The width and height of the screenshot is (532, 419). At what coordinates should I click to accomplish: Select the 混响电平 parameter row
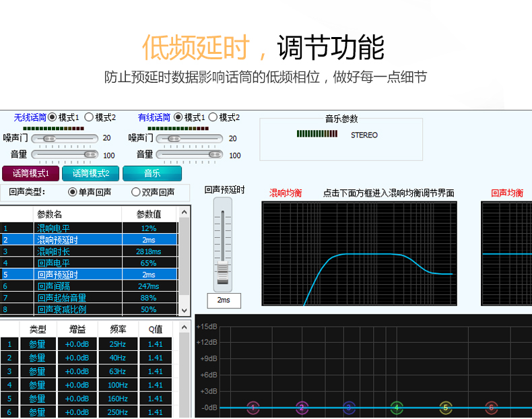[89, 228]
